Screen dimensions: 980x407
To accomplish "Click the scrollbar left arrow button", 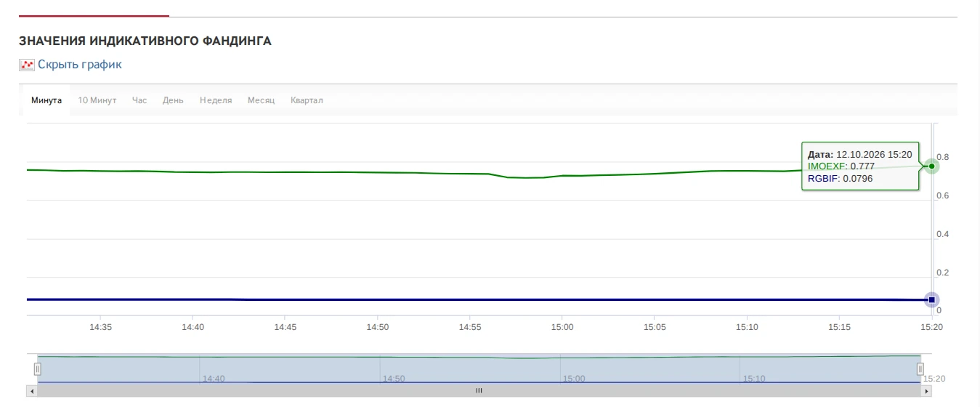I will tap(31, 391).
